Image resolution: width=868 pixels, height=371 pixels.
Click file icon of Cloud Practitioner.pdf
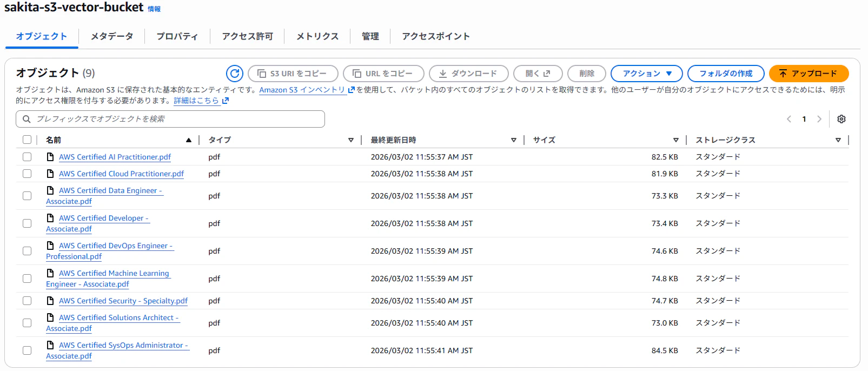(x=50, y=174)
